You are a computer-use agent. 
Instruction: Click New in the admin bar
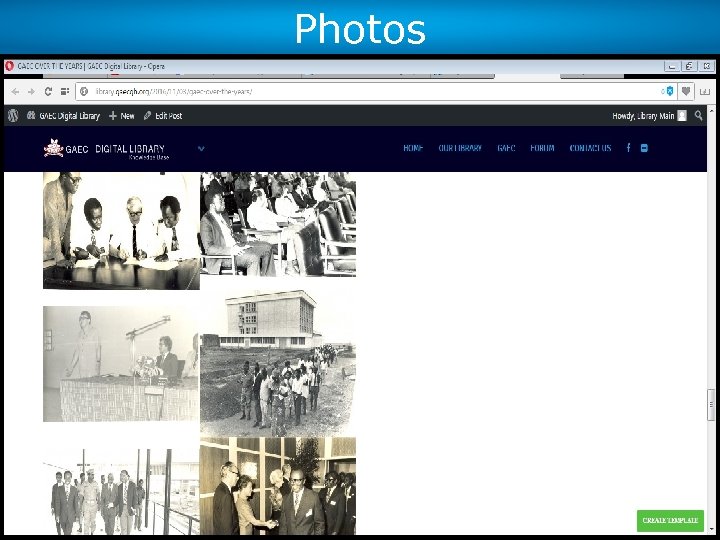[122, 116]
